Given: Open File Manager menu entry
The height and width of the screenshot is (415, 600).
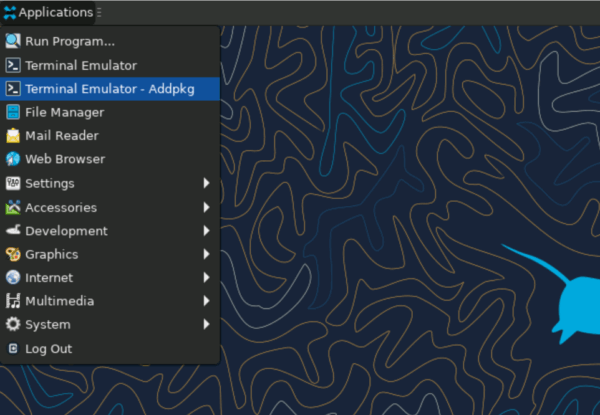Looking at the screenshot, I should coord(110,112).
